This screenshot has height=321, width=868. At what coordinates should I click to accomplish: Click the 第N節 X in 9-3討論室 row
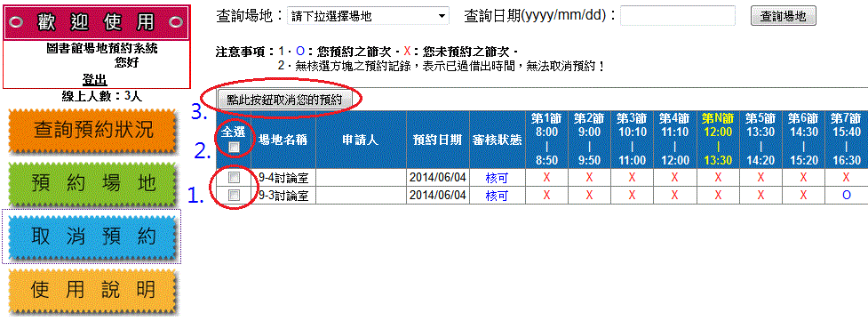coord(718,195)
